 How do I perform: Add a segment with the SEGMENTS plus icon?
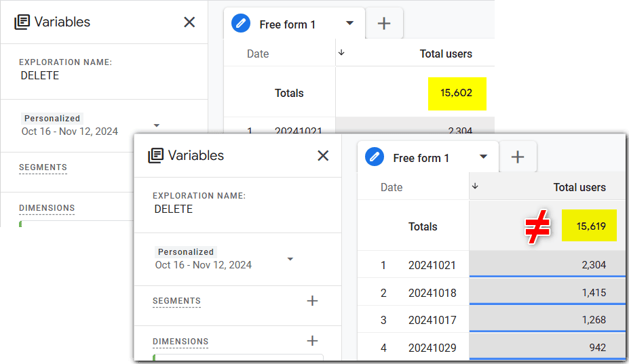tap(312, 301)
